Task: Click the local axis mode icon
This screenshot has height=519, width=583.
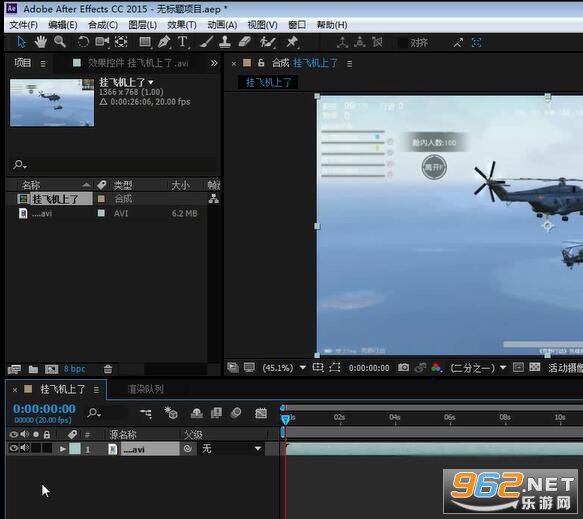Action: pos(342,42)
